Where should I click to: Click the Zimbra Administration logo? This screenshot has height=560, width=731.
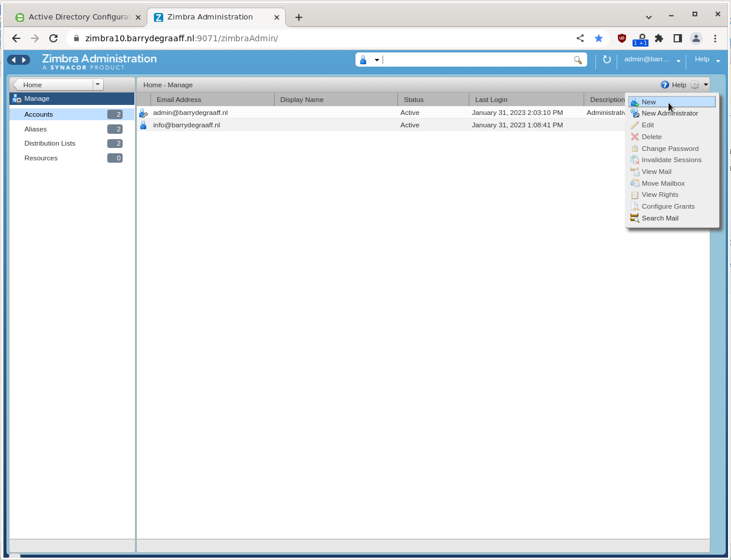99,61
